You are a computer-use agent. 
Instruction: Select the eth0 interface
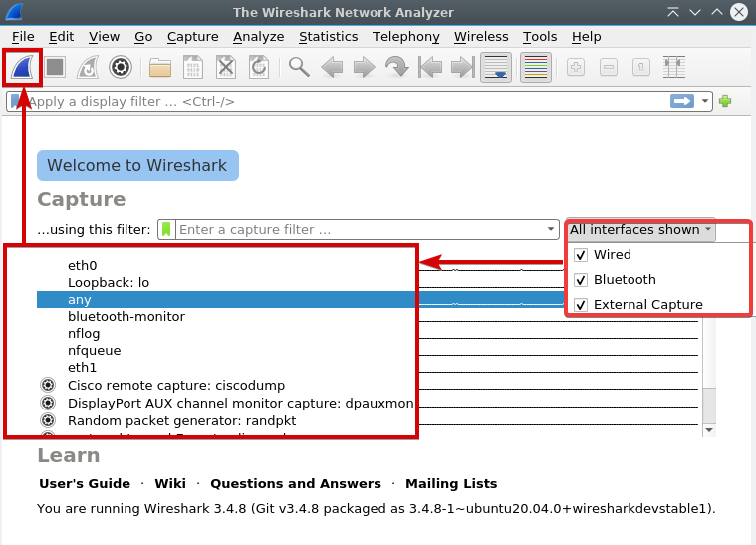[x=83, y=266]
